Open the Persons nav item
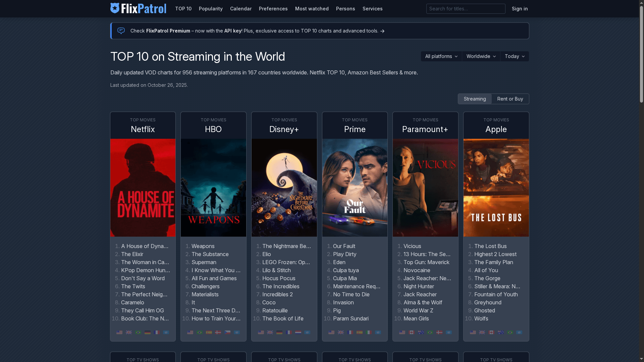 (x=345, y=9)
